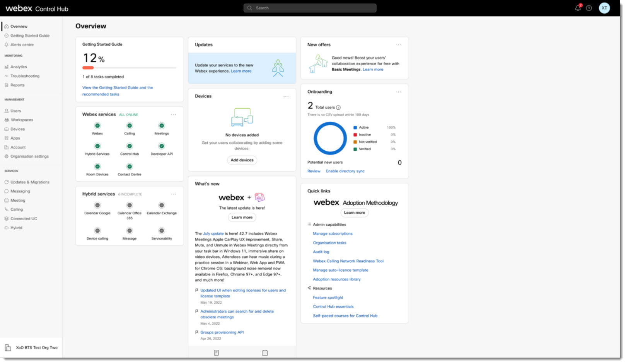Click the Message hybrid service icon
The height and width of the screenshot is (364, 626).
point(130,231)
